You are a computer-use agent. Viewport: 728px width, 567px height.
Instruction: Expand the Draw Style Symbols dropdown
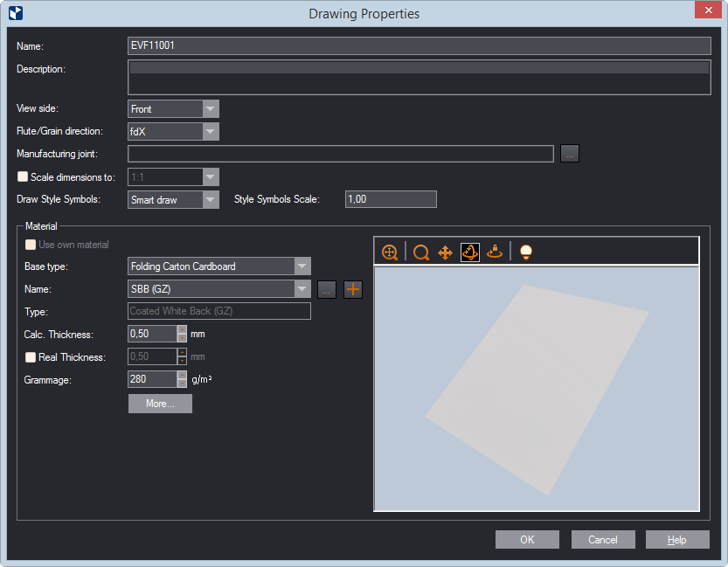pyautogui.click(x=211, y=200)
